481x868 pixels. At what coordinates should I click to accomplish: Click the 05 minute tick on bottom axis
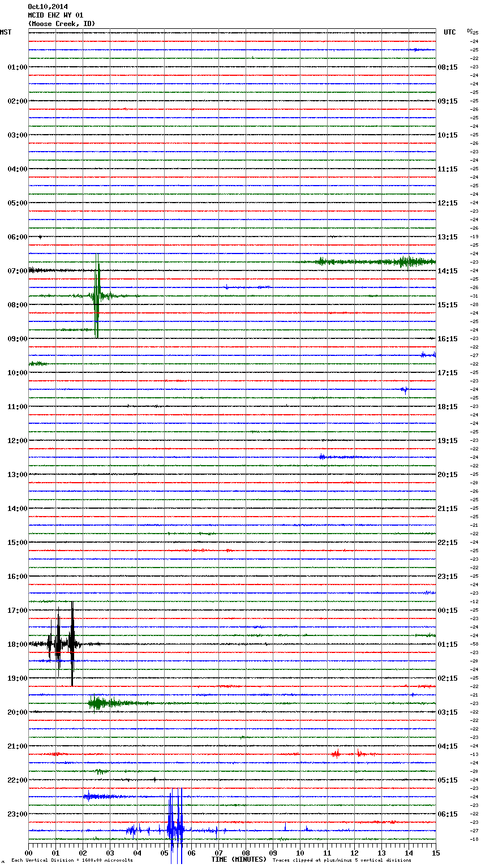tap(164, 853)
